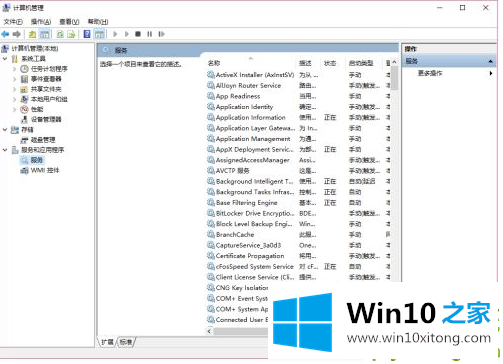Select the BitLocker Drive Encryptio... service

[298, 213]
